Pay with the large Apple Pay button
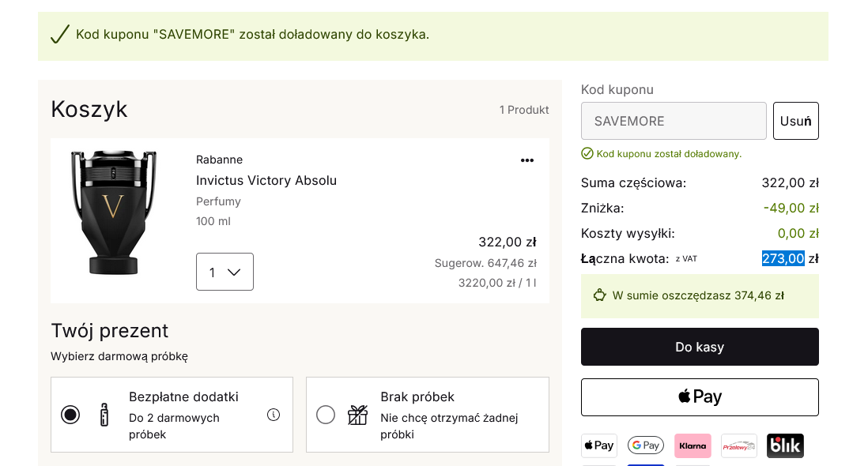 [x=700, y=397]
